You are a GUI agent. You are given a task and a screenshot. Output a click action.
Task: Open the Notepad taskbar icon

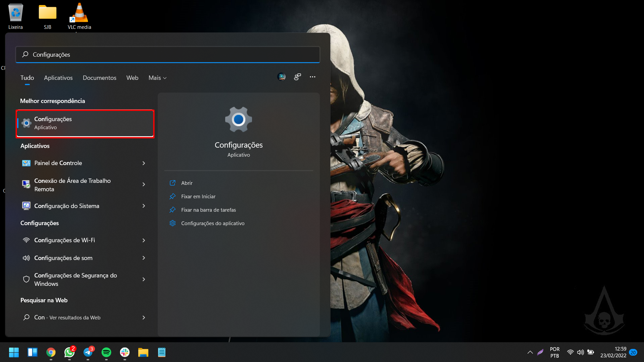(x=162, y=352)
